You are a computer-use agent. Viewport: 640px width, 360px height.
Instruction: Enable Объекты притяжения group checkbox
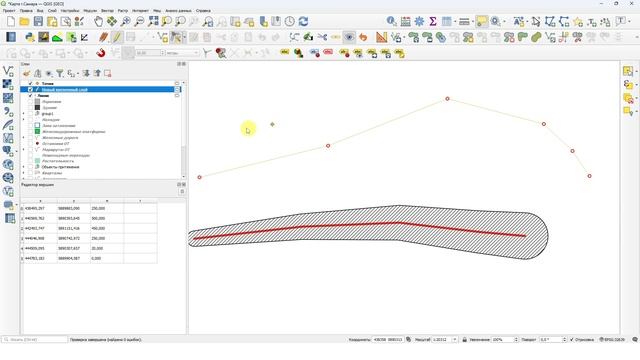pyautogui.click(x=30, y=167)
